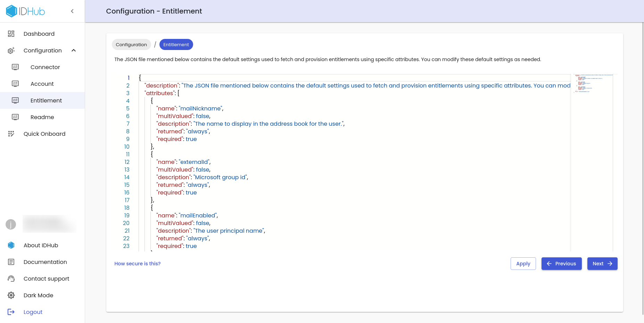This screenshot has height=323, width=644.
Task: Click the user avatar circle
Action: point(11,224)
